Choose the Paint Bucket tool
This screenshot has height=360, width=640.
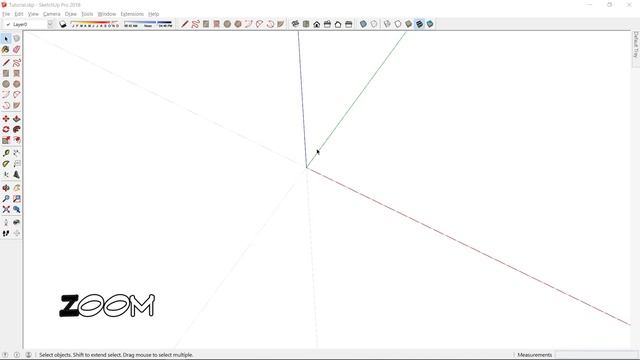6,49
